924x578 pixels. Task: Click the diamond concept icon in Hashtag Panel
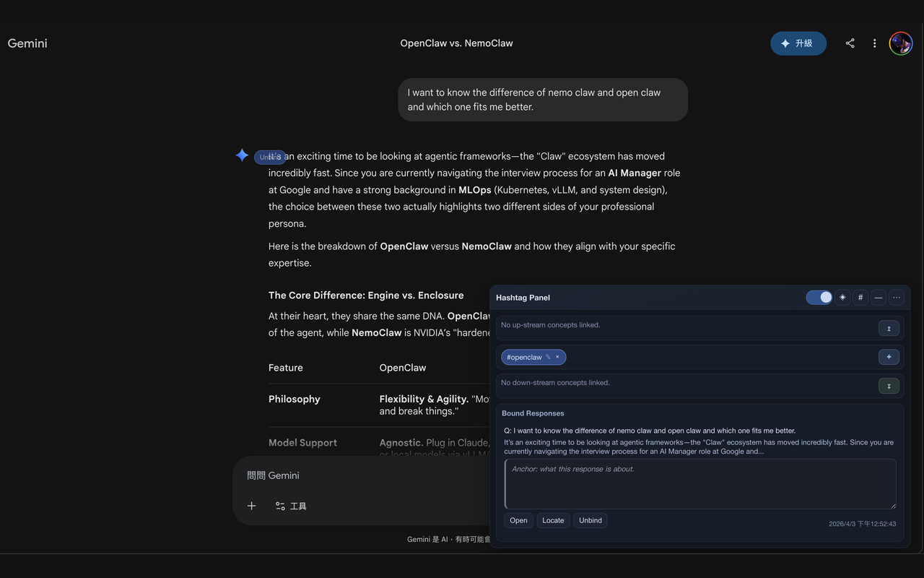[842, 297]
